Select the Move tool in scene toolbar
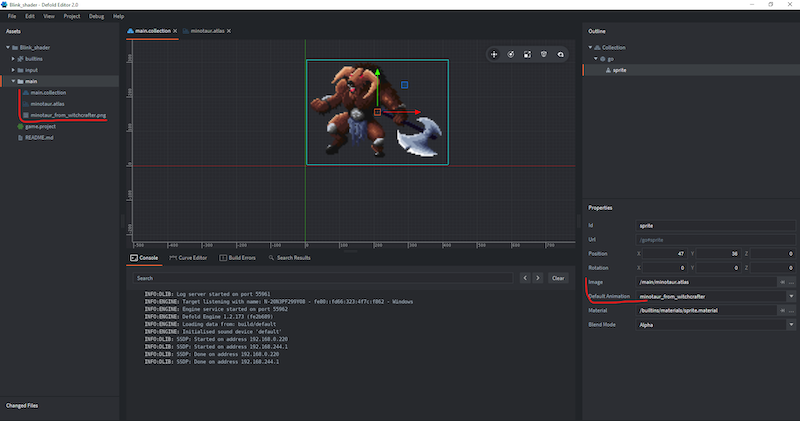This screenshot has height=421, width=800. point(494,54)
